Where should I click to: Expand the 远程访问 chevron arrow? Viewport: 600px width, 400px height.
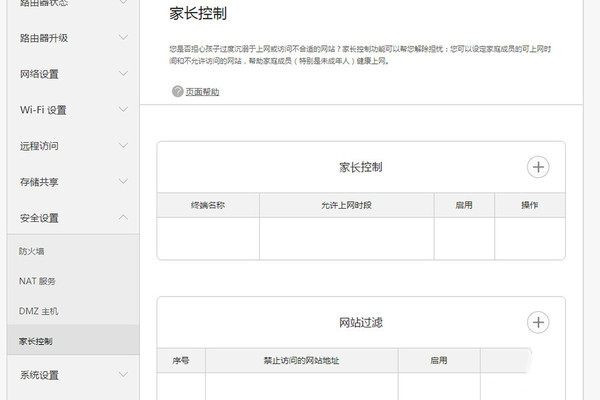click(123, 146)
